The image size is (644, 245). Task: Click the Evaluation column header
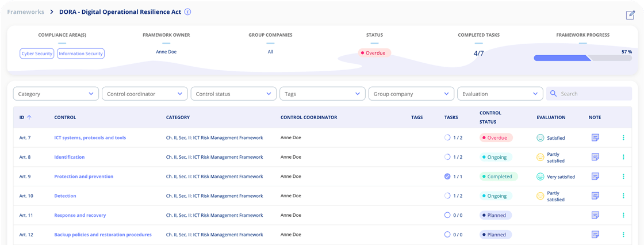(x=551, y=117)
